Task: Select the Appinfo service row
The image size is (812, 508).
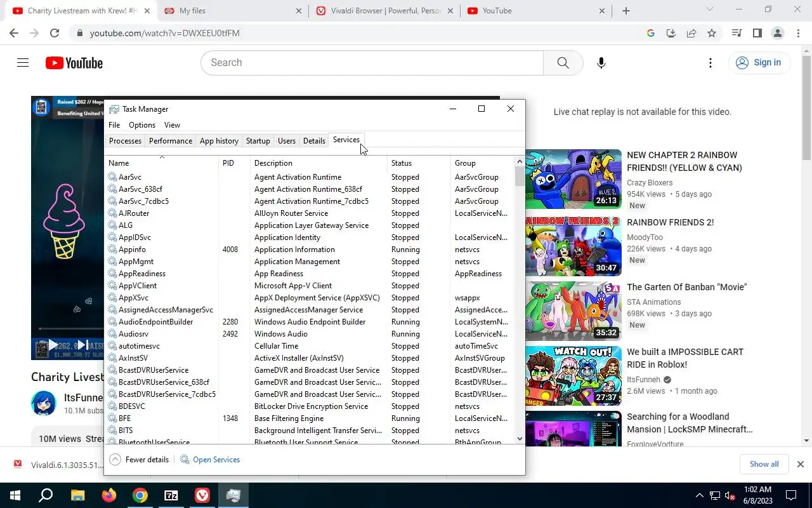Action: [310, 250]
